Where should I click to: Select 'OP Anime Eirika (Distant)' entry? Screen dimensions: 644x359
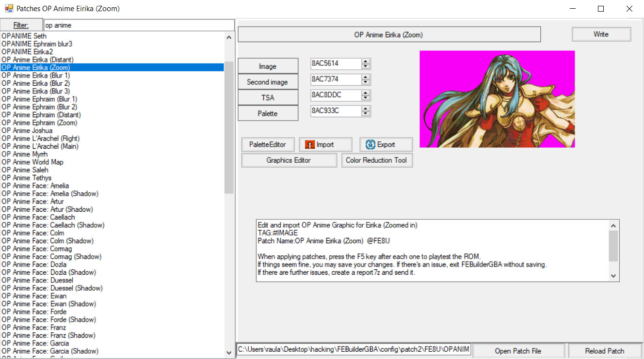[x=113, y=60]
